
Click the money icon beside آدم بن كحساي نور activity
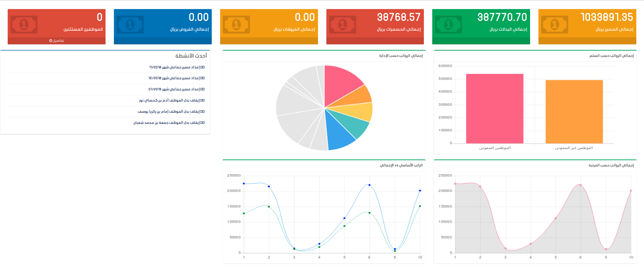coord(203,100)
